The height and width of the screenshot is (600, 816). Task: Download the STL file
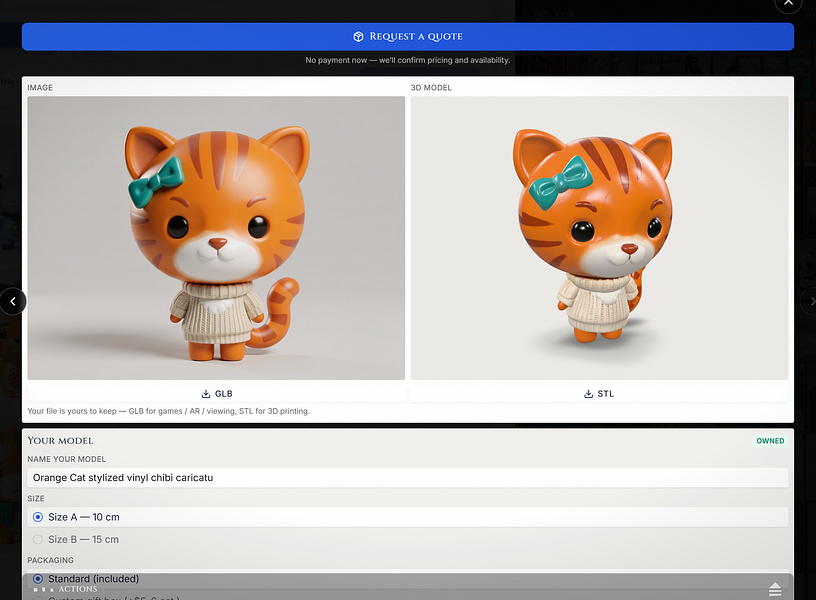[x=599, y=393]
